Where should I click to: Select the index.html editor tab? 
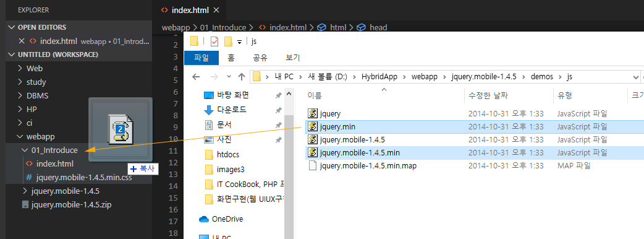[x=190, y=10]
